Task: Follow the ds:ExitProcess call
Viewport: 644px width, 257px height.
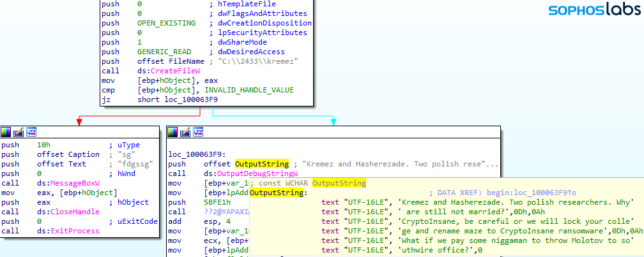Action: [x=68, y=231]
